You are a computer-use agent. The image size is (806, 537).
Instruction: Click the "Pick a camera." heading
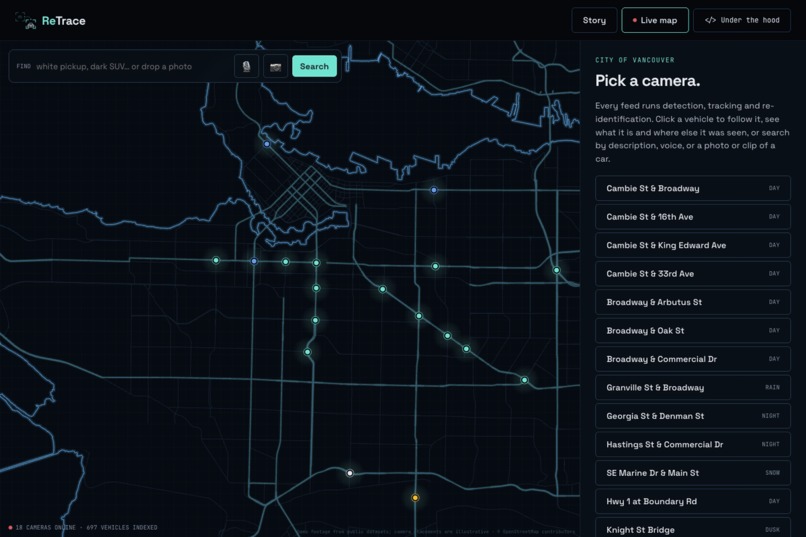(x=648, y=81)
